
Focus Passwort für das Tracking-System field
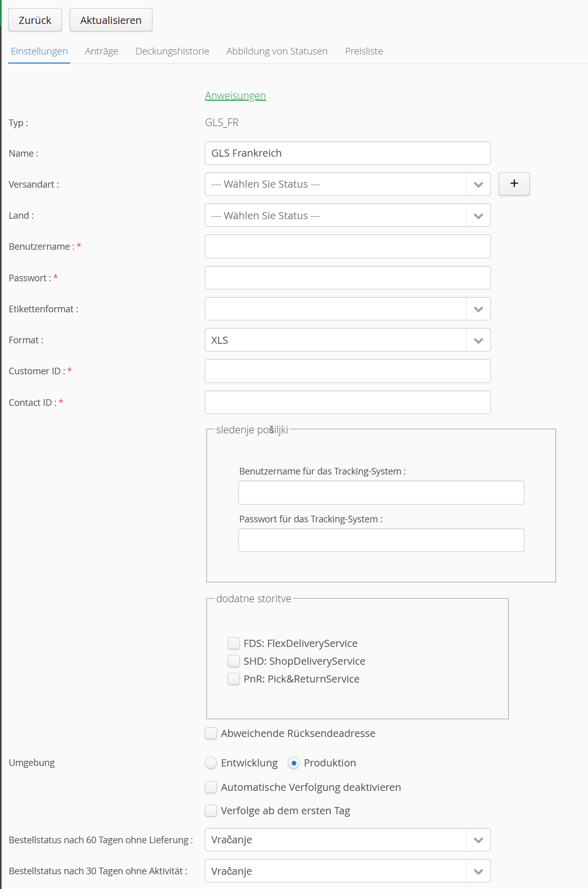(x=381, y=540)
